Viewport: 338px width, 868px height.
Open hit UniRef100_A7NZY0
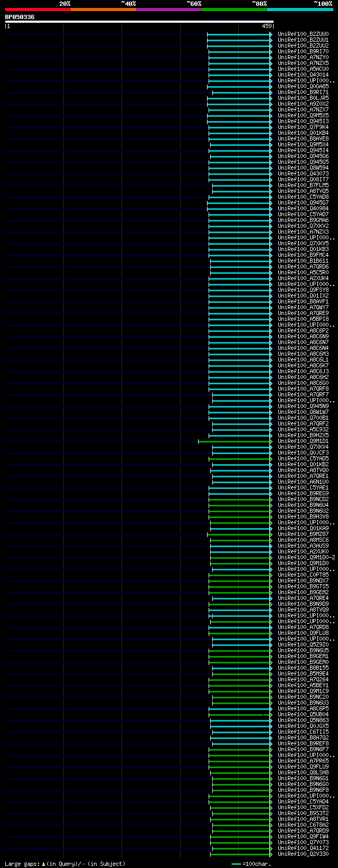coord(303,58)
